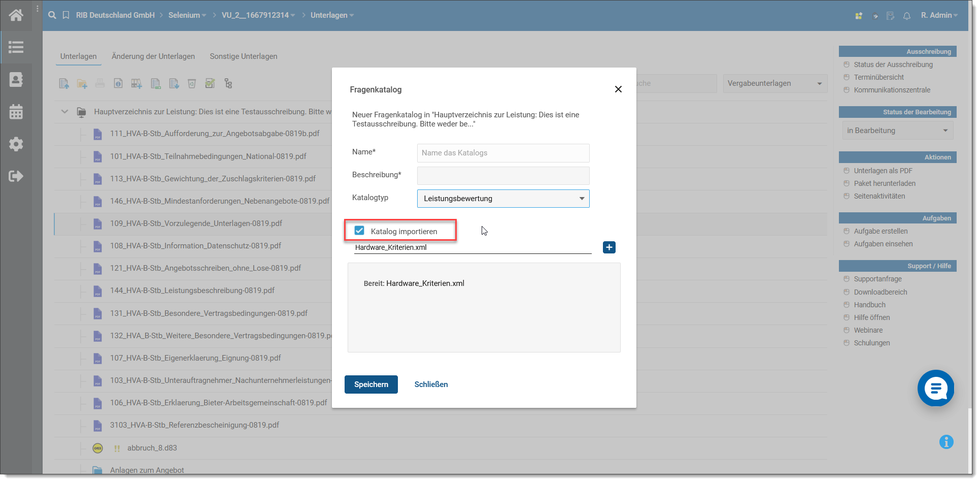The height and width of the screenshot is (482, 980).
Task: Click the blue plus file button
Action: pos(609,247)
